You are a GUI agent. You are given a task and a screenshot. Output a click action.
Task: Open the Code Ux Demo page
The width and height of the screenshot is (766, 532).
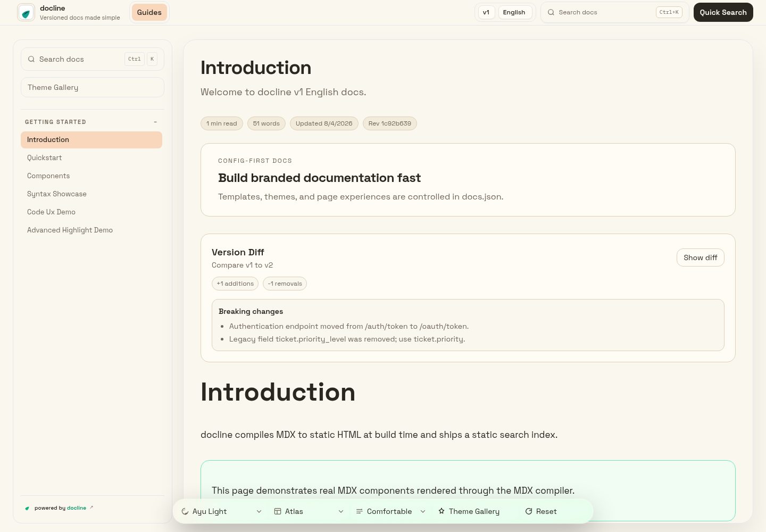tap(91, 212)
